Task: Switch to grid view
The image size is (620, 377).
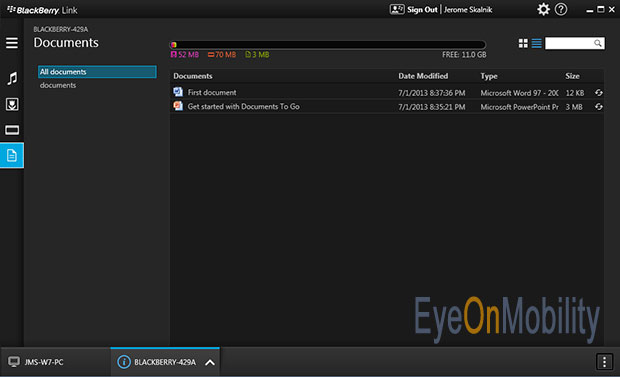Action: [x=523, y=43]
